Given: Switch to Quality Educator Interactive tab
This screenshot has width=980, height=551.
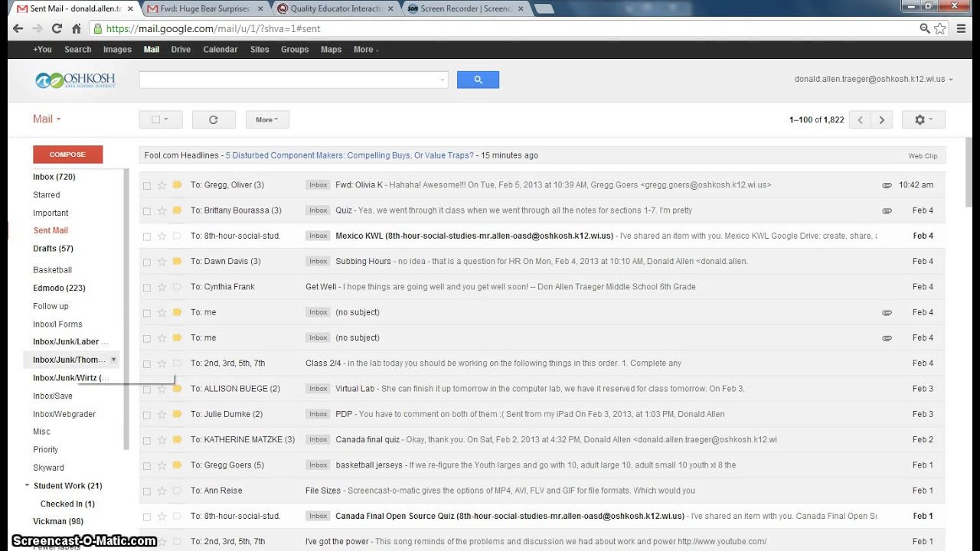Looking at the screenshot, I should pyautogui.click(x=336, y=9).
